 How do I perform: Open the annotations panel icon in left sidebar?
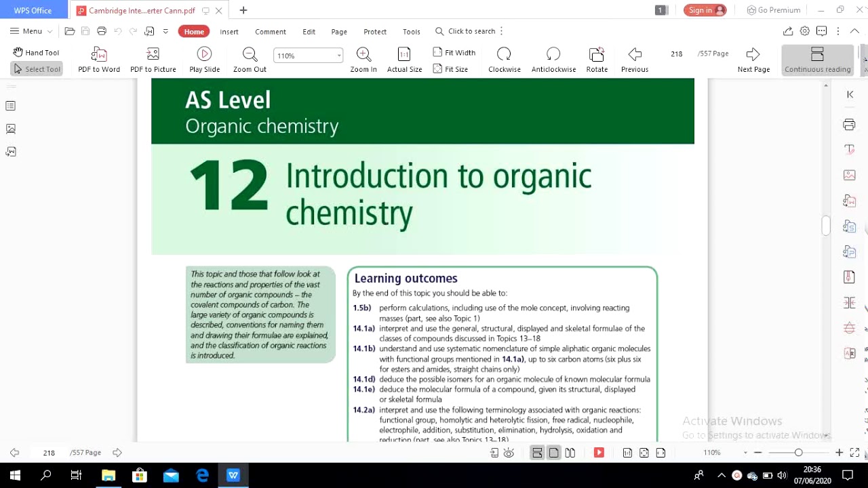coord(10,152)
